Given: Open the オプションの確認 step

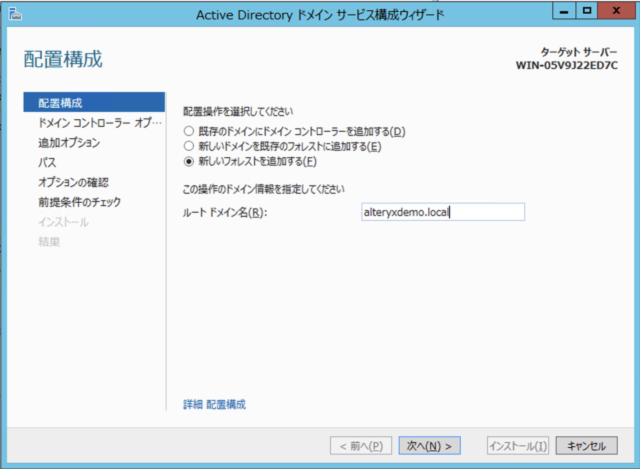Looking at the screenshot, I should tap(73, 182).
